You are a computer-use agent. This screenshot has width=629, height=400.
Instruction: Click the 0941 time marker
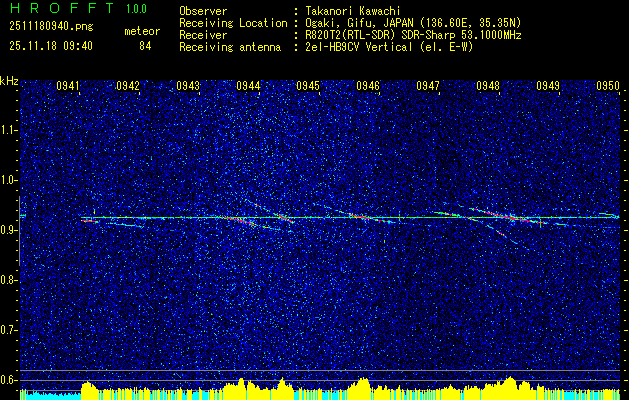[x=67, y=85]
